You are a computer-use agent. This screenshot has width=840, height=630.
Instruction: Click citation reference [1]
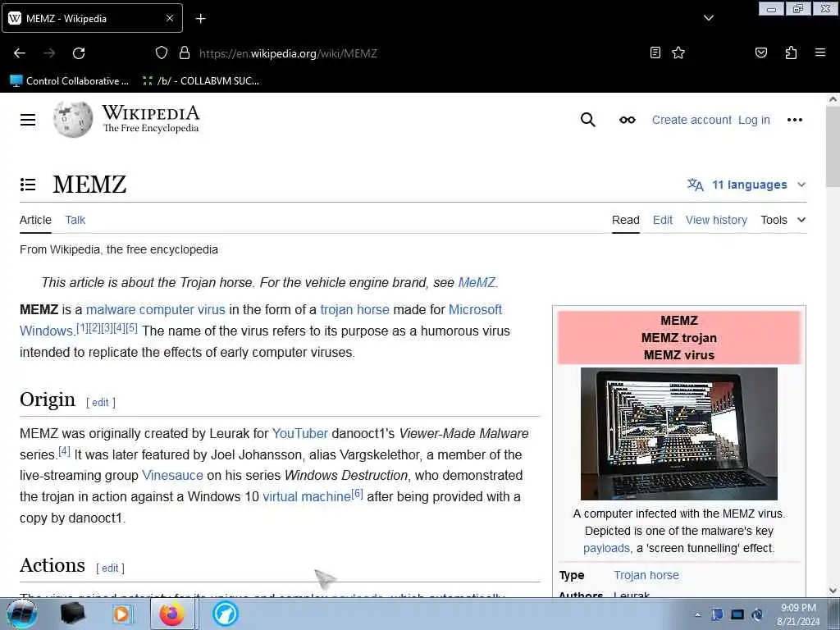(x=82, y=328)
